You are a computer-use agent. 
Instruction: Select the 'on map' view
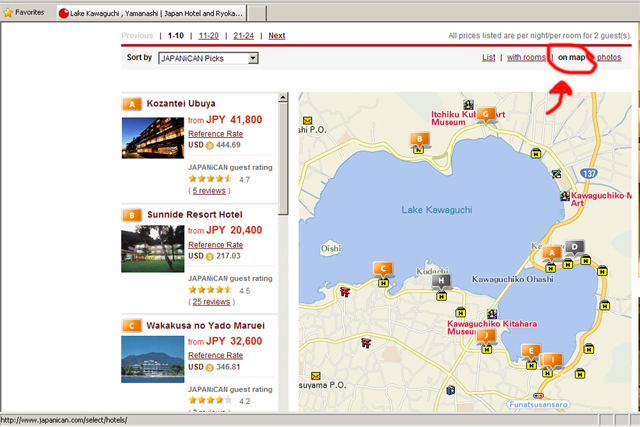click(571, 58)
